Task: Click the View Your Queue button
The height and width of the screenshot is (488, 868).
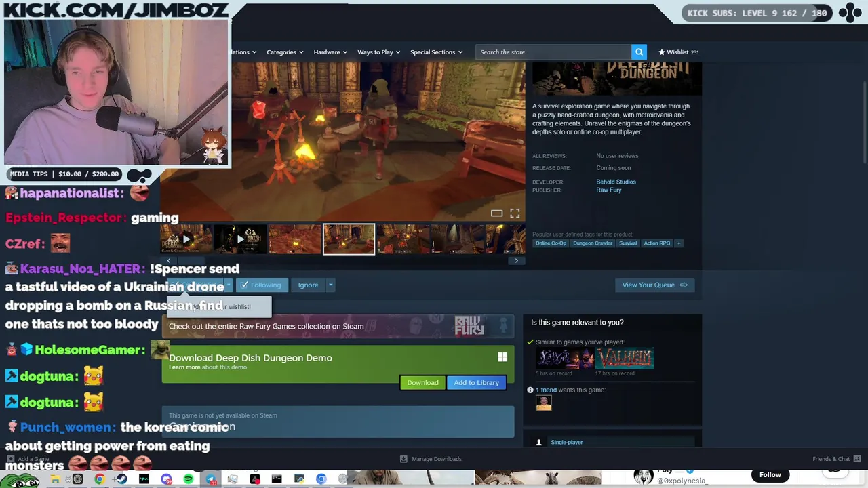Action: (x=654, y=285)
